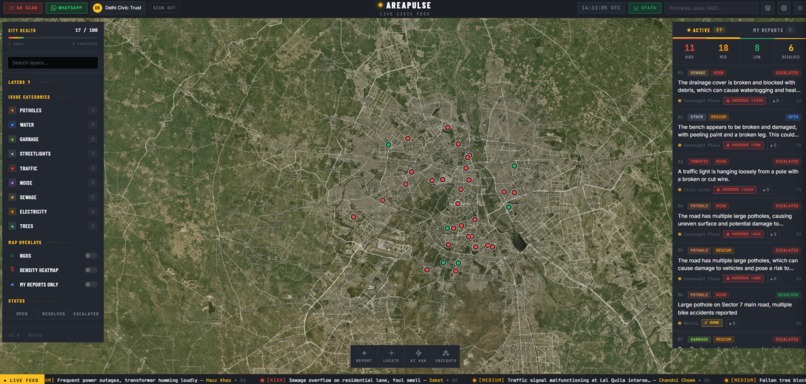Click the City Health progress bar
The width and height of the screenshot is (806, 384).
click(52, 38)
